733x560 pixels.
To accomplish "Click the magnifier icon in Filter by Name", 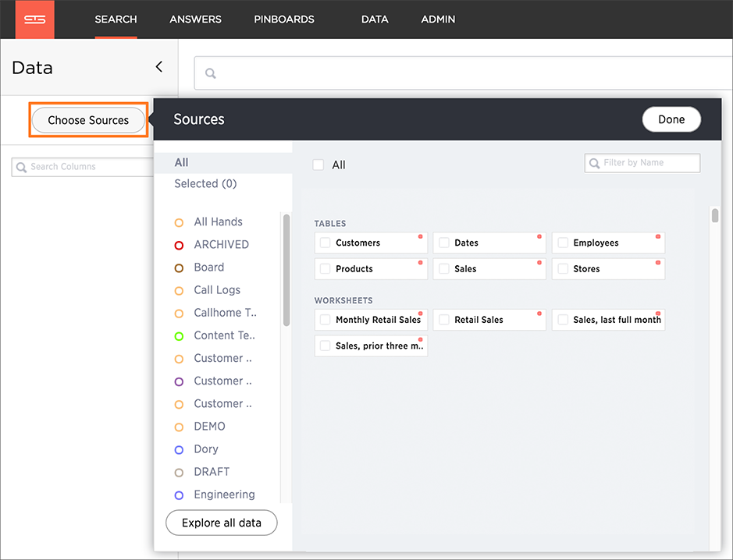I will tap(594, 163).
